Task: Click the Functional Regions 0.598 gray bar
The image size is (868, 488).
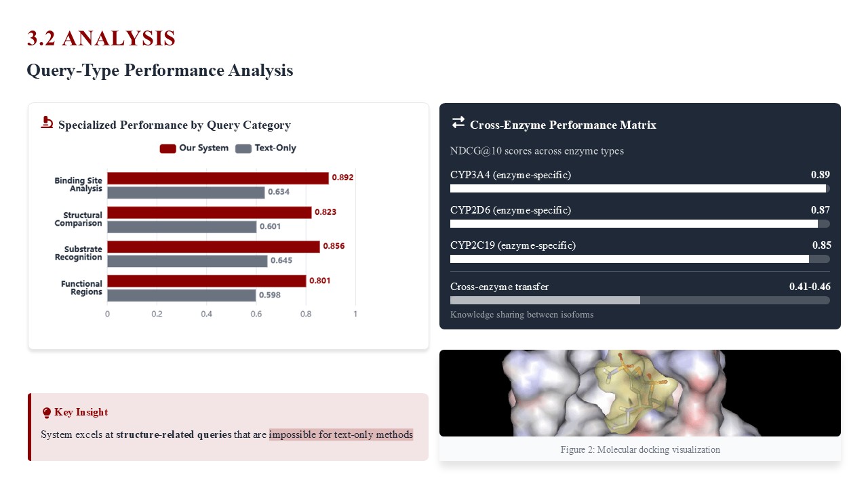Action: (182, 296)
